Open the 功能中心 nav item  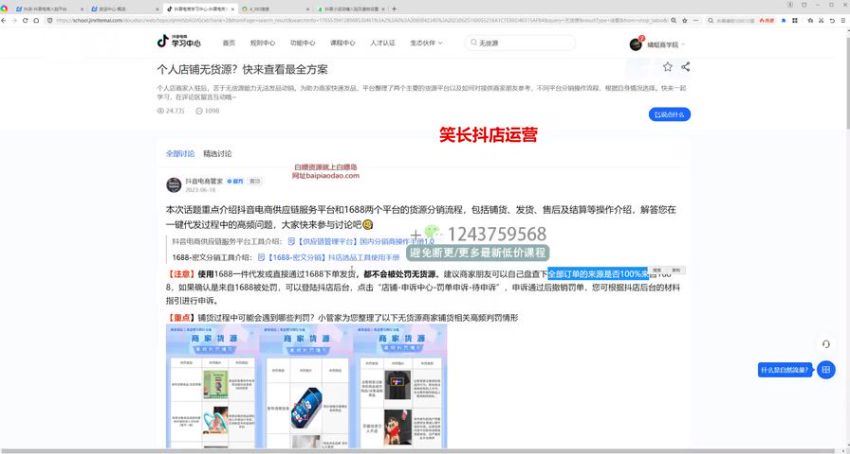click(x=302, y=43)
